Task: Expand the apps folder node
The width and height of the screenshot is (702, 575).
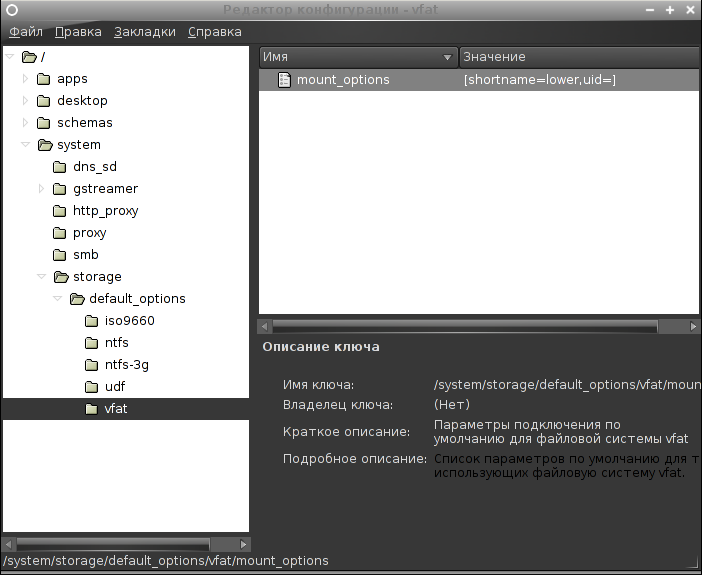Action: pos(26,79)
